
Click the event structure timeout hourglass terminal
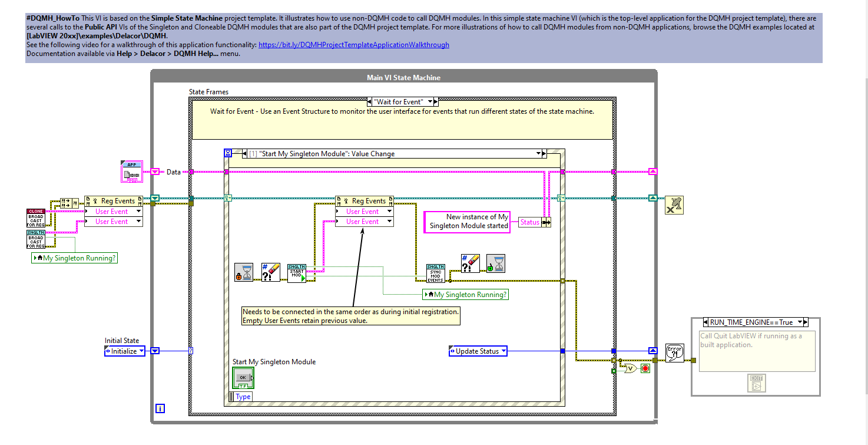[228, 153]
